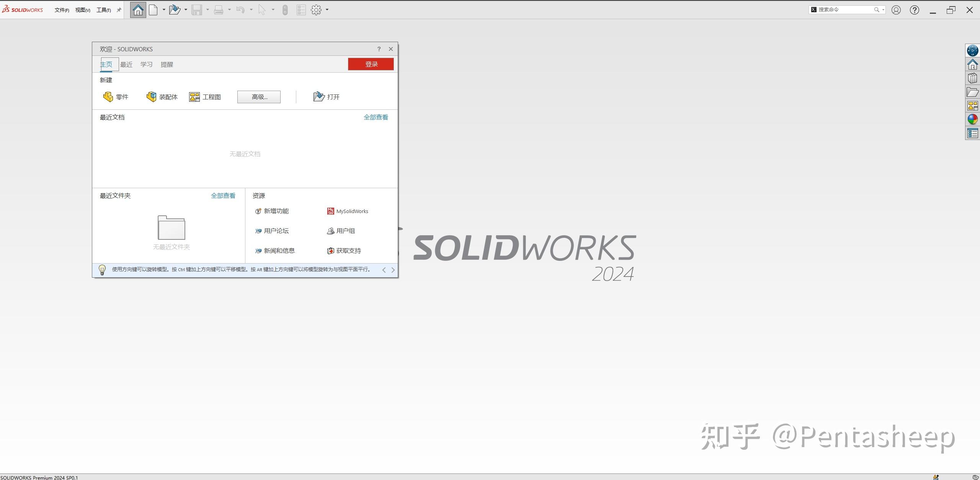Click the Select cursor tool icon

[x=262, y=10]
